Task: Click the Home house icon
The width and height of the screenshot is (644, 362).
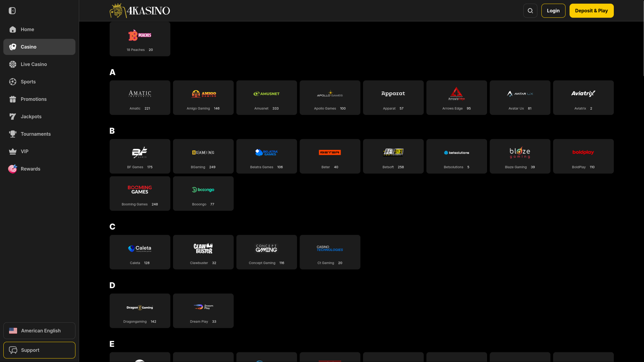Action: pyautogui.click(x=13, y=29)
